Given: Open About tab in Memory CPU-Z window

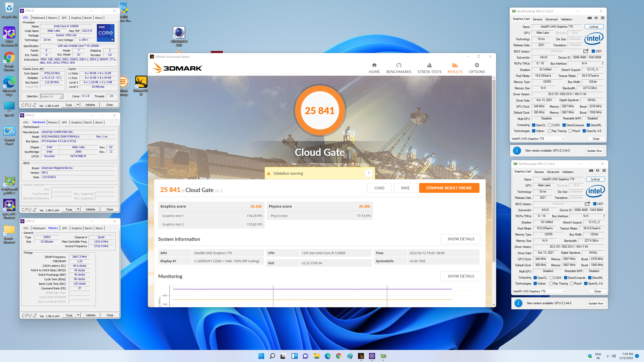Looking at the screenshot, I should tap(99, 228).
